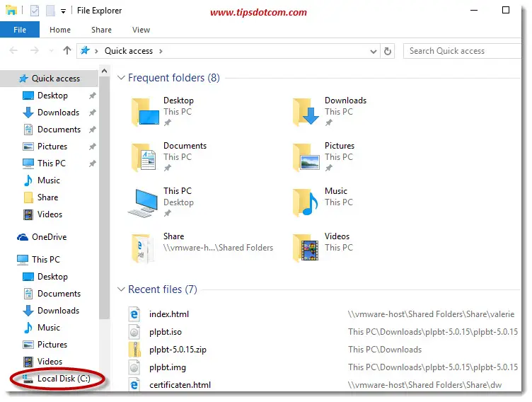Expand address bar history dropdown
This screenshot has width=532, height=402.
click(x=374, y=52)
